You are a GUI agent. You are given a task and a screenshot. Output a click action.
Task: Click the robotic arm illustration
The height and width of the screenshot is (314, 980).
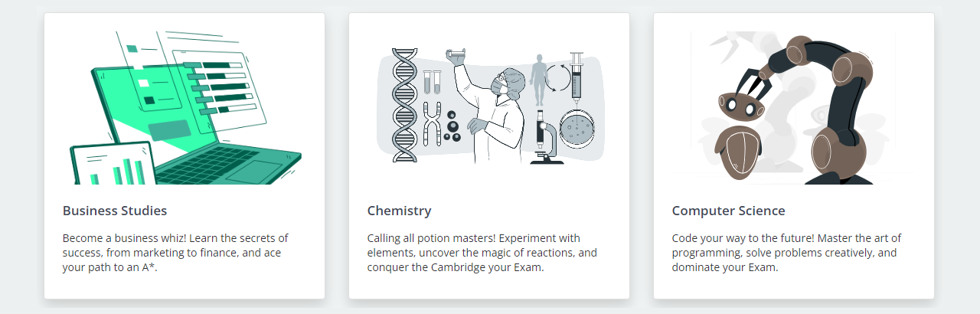[x=793, y=108]
